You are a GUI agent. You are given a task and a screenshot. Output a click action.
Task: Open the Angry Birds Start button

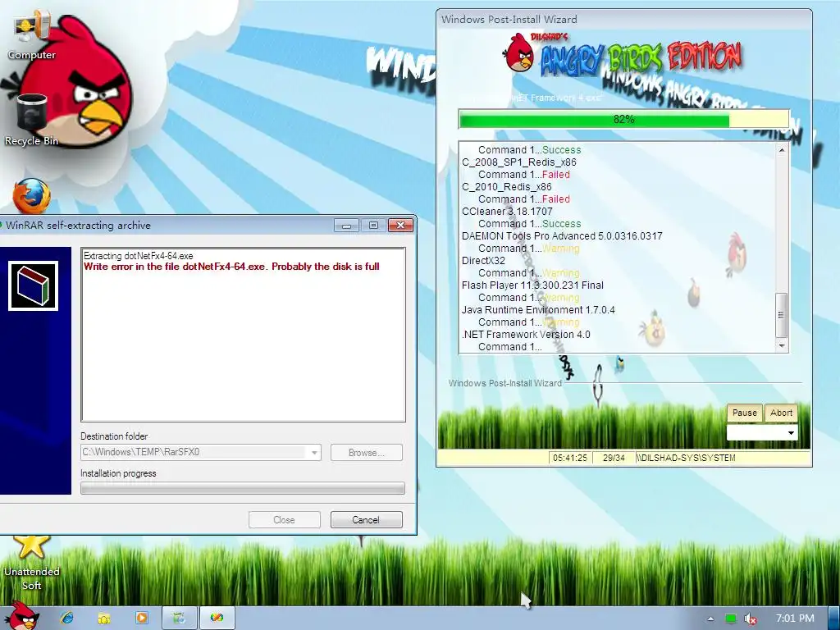[21, 617]
